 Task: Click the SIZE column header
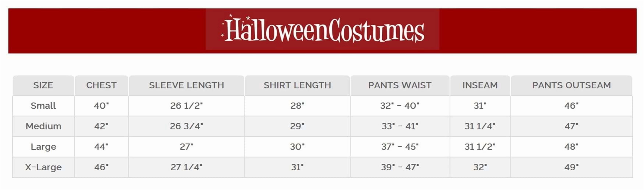coord(43,85)
